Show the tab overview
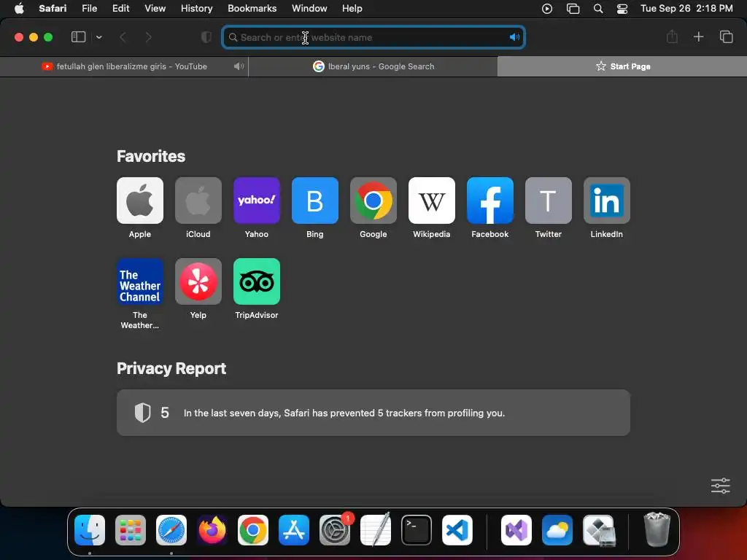 point(726,36)
